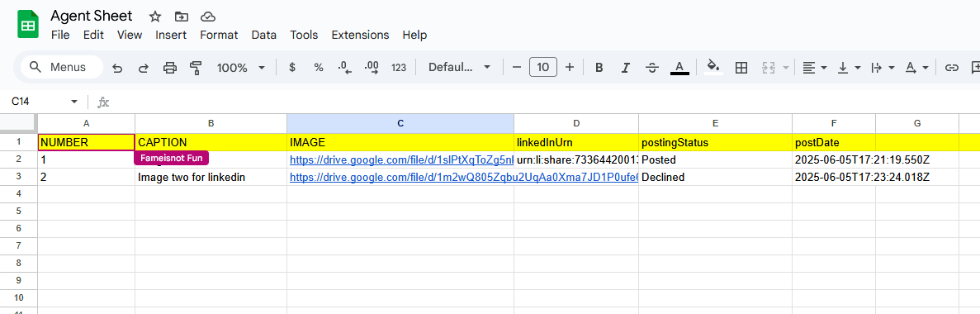Select column C header
Screen dimensions: 980x314
(400, 123)
